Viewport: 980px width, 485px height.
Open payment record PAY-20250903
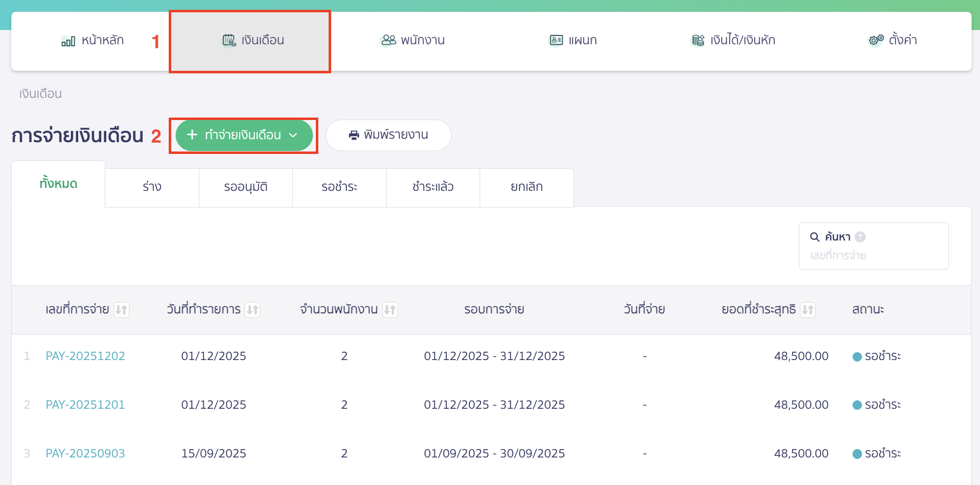tap(86, 453)
